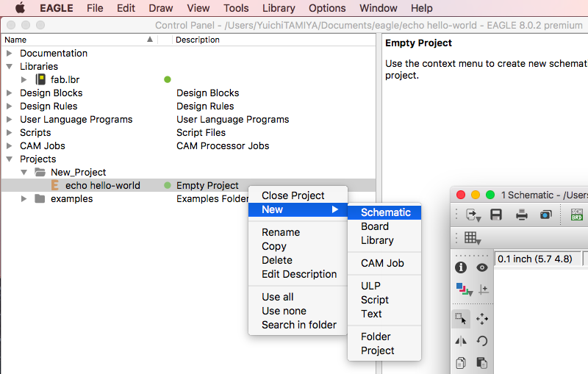Select Copy in the context menu
Image resolution: width=588 pixels, height=374 pixels.
pos(298,246)
